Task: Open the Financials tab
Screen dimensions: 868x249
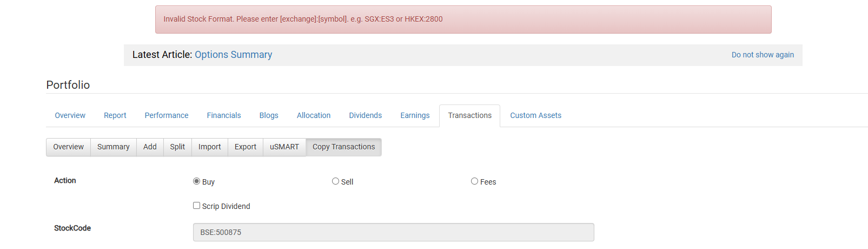Action: coord(224,115)
